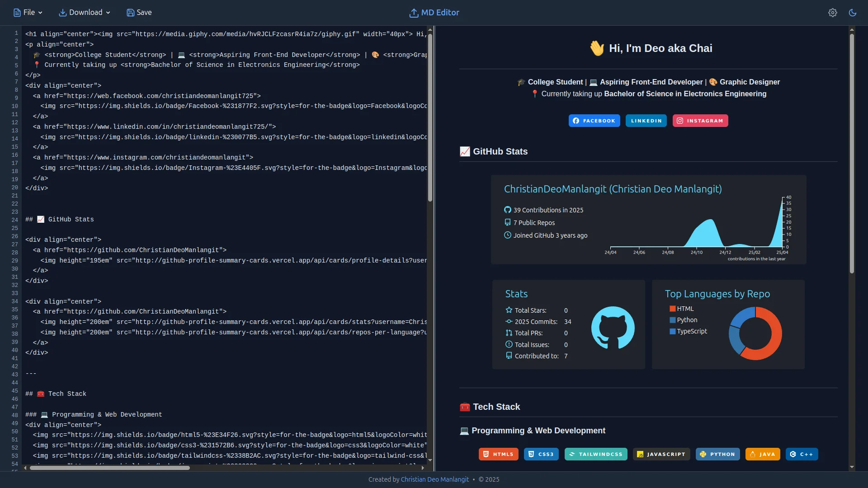Screen dimensions: 868x488
Task: Click 'Programming & Web Development' preview heading
Action: [538, 431]
